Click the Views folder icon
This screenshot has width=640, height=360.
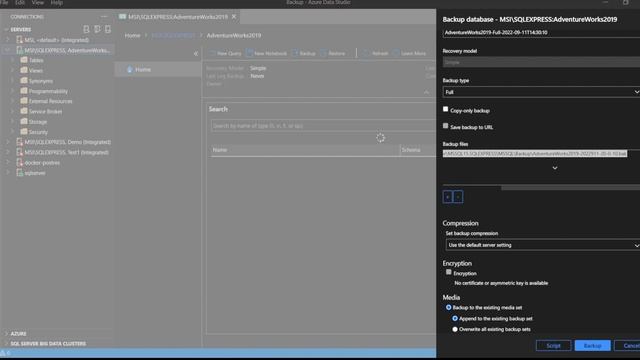pos(24,70)
